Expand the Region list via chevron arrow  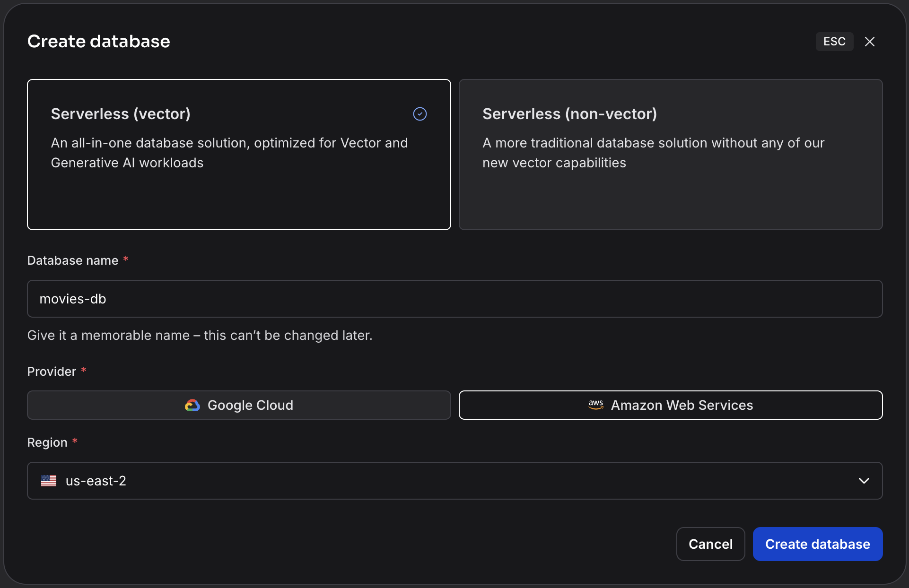(864, 481)
